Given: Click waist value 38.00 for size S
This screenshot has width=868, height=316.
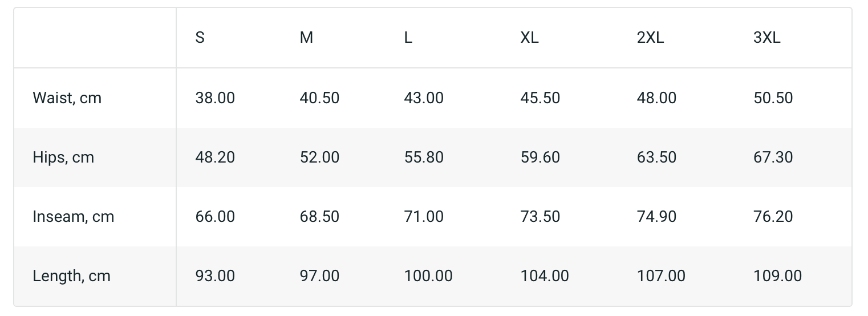Looking at the screenshot, I should coord(215,98).
